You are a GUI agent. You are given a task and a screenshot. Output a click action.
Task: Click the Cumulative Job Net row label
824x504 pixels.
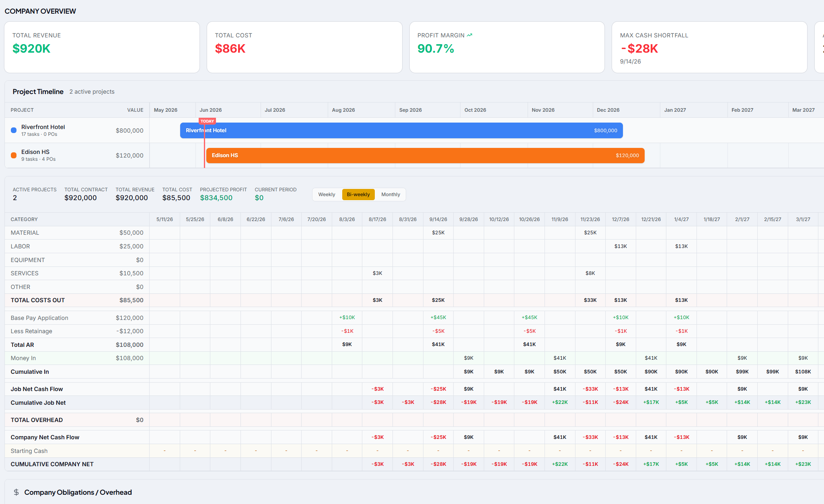click(38, 403)
